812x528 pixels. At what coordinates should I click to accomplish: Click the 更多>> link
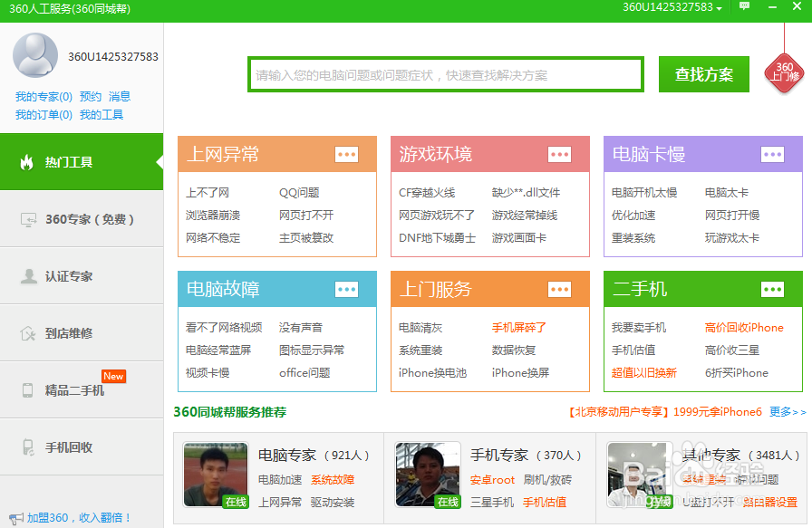[x=788, y=412]
